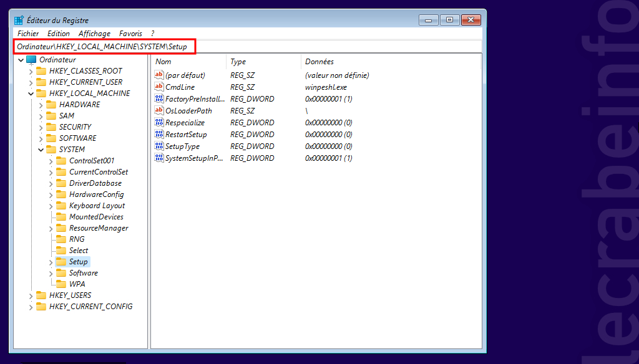Viewport: 639px width, 364px height.
Task: Click the (par défaut) string value icon
Action: 159,75
